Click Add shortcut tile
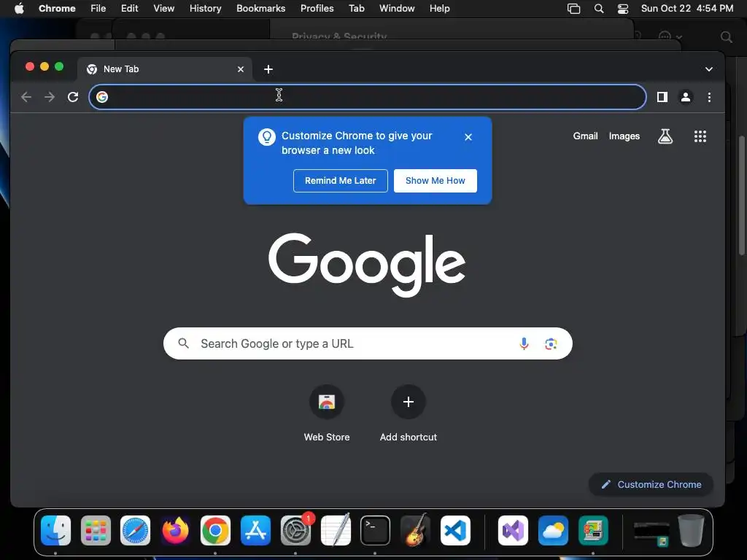Screen dimensions: 747x560 click(x=409, y=414)
